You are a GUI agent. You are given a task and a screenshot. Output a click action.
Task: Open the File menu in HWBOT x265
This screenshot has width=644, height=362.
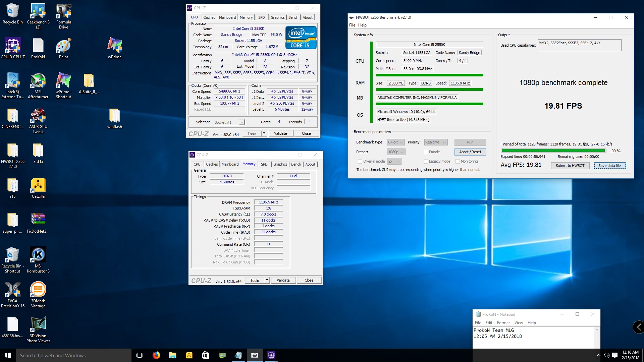coord(352,25)
